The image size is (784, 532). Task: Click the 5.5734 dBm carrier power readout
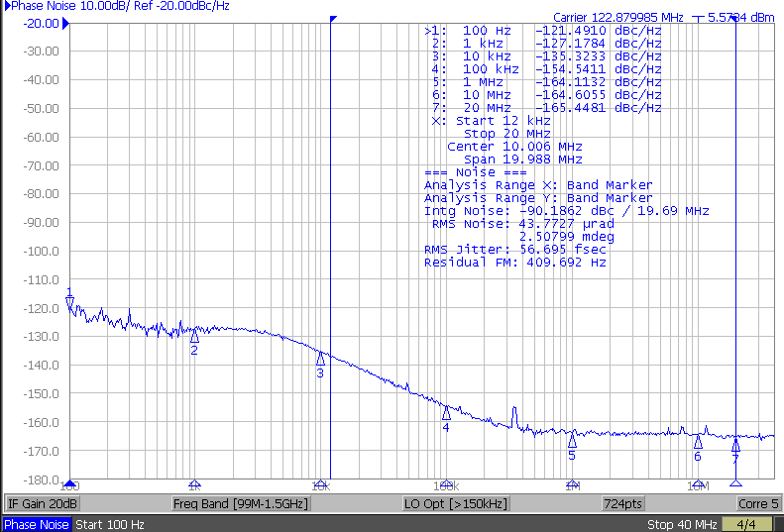coord(740,18)
